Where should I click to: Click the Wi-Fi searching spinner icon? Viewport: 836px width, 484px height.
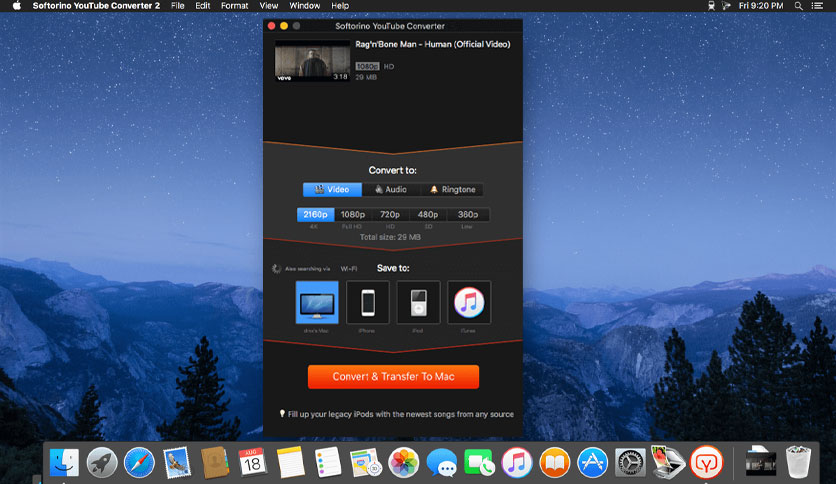click(x=276, y=269)
